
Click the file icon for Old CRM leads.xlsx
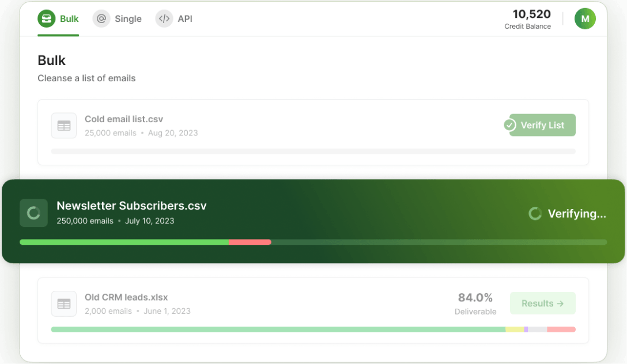tap(64, 303)
